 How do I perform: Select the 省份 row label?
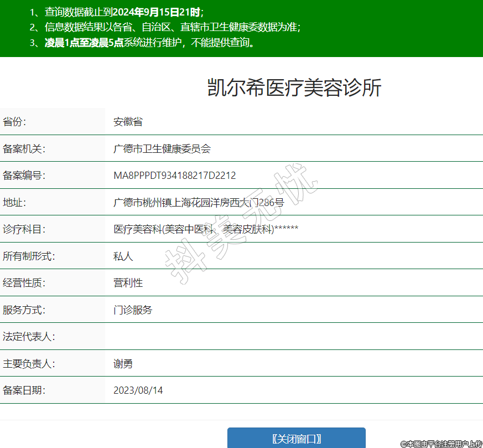[x=15, y=122]
